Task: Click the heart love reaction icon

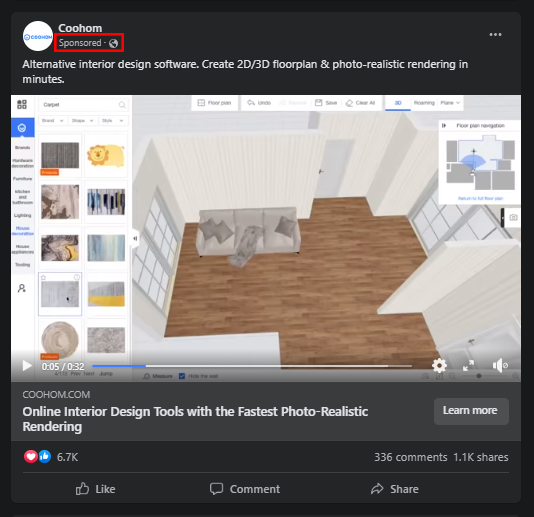Action: tap(31, 457)
